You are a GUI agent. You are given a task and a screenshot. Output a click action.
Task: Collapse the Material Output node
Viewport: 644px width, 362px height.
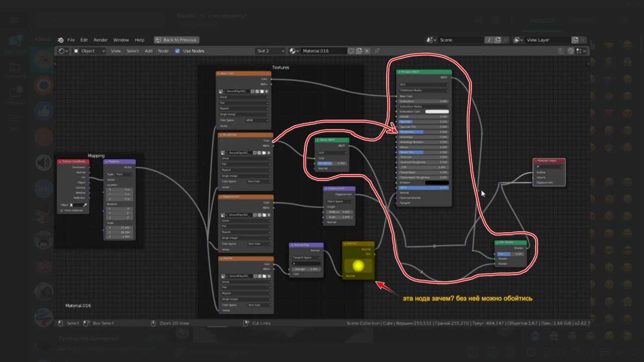(x=536, y=161)
